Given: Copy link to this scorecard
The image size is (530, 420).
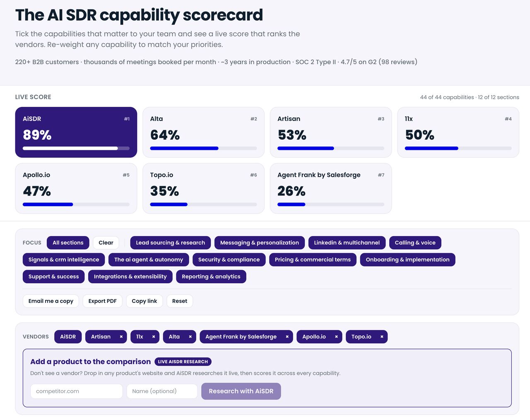Looking at the screenshot, I should 145,301.
